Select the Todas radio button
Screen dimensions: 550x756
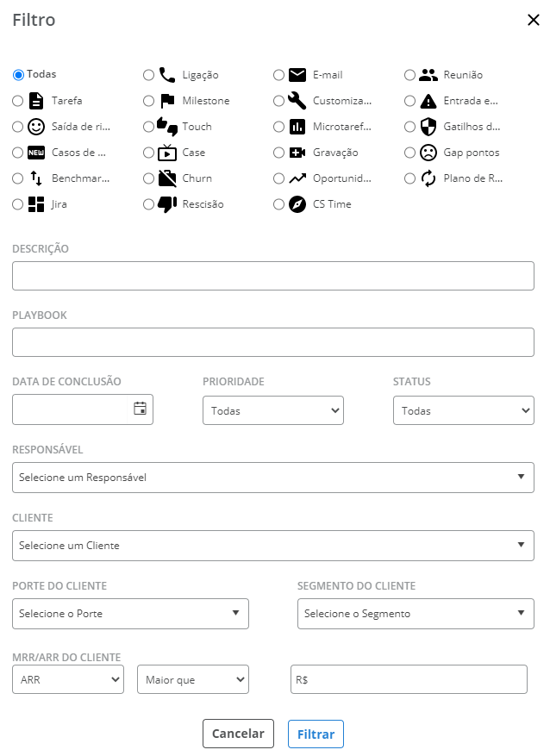(18, 75)
